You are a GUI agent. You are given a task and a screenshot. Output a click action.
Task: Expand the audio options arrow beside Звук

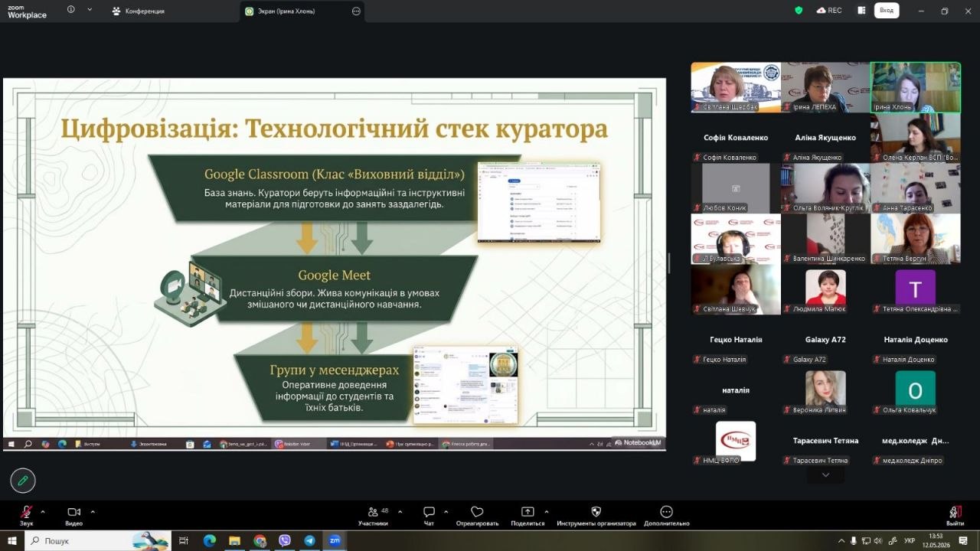click(x=43, y=511)
